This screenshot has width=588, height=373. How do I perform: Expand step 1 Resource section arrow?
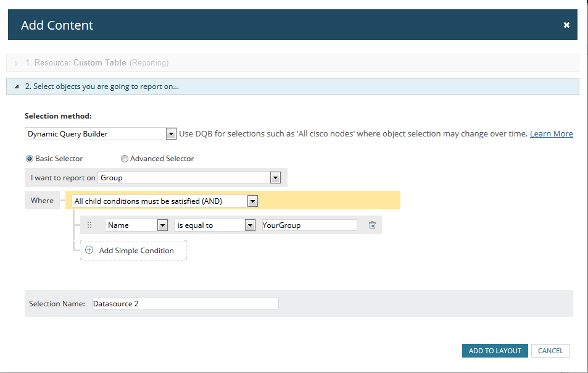point(16,63)
